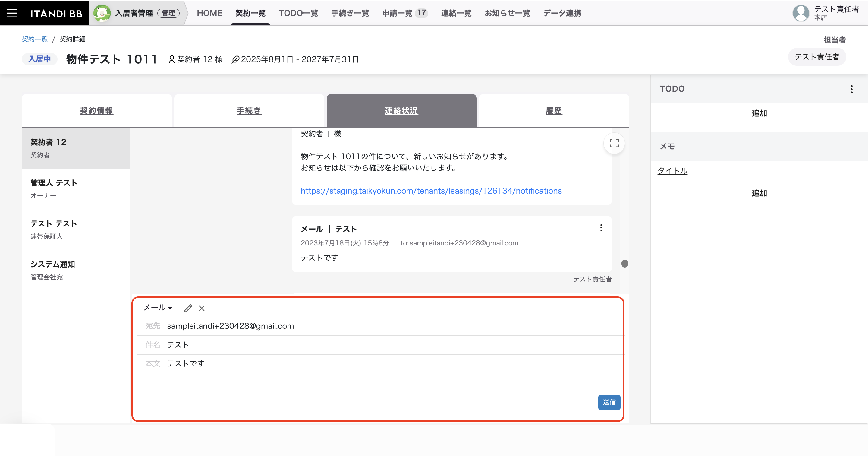
Task: Open three-dot menu on メール テスト card
Action: 601,228
